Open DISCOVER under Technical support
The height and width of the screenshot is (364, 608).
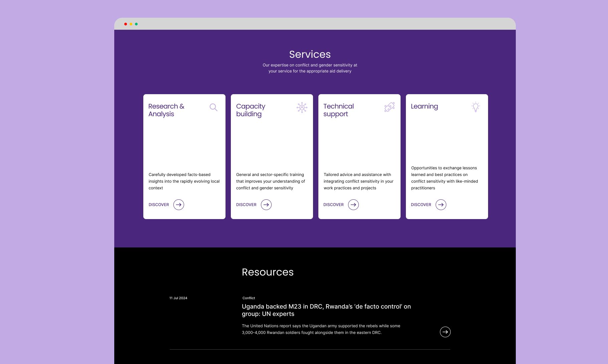(333, 205)
